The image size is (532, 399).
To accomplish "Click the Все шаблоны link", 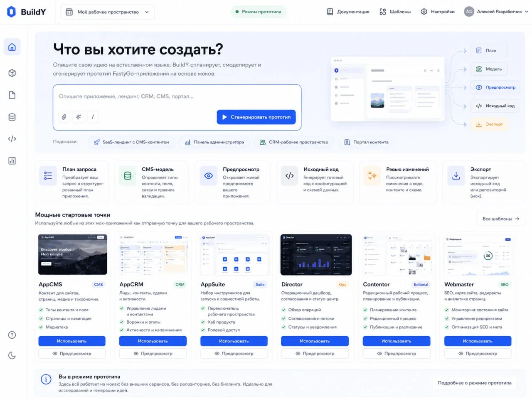I will click(x=501, y=219).
